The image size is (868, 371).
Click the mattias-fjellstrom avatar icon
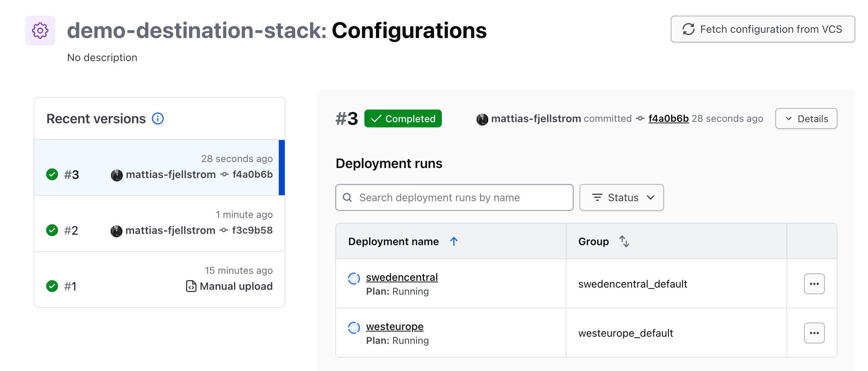click(x=482, y=118)
